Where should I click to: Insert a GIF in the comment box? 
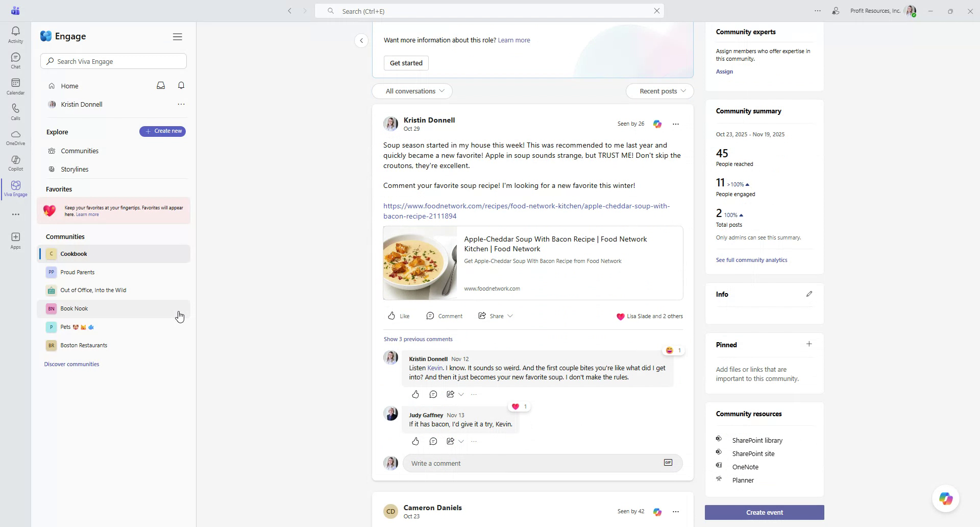click(x=668, y=463)
